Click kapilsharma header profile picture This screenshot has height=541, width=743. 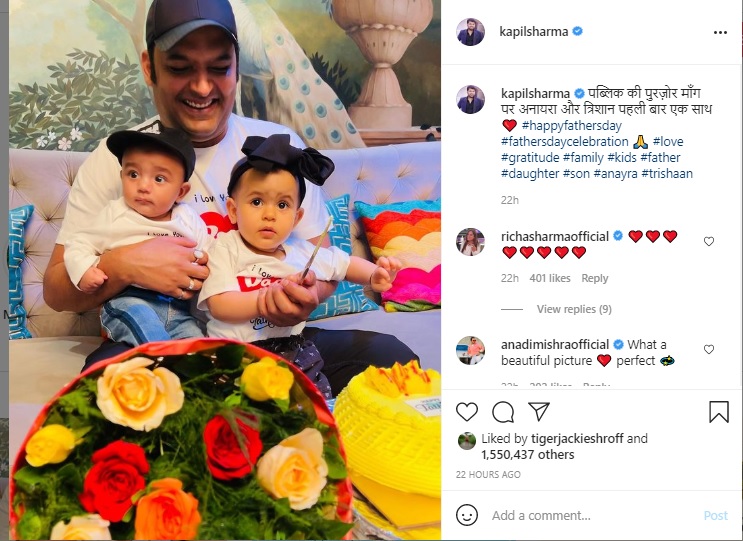[x=471, y=32]
